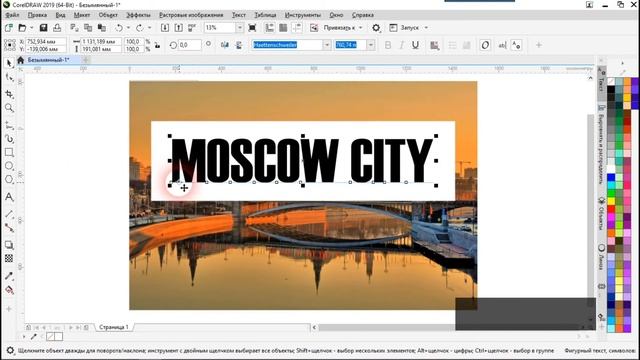
Task: Click the Publish to PDF icon
Action: click(x=192, y=28)
